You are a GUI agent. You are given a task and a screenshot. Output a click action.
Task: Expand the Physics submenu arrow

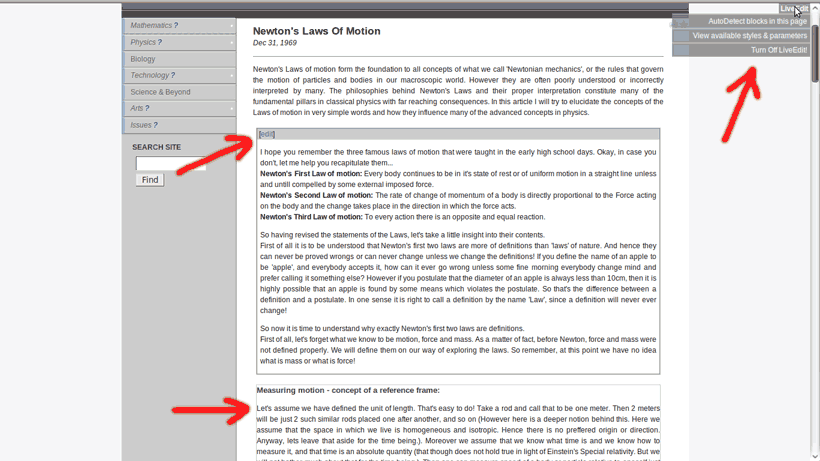(232, 42)
